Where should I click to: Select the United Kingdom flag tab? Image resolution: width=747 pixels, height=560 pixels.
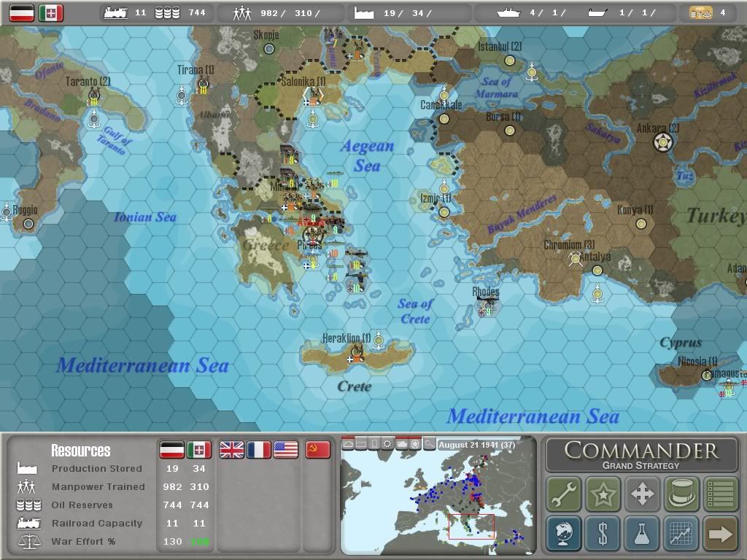coord(231,449)
